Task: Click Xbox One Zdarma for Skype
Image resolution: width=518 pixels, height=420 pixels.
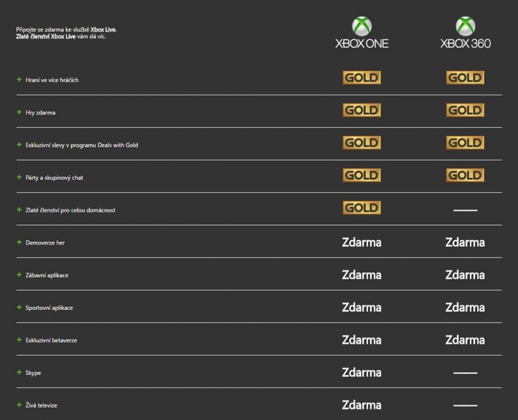Action: click(x=362, y=372)
